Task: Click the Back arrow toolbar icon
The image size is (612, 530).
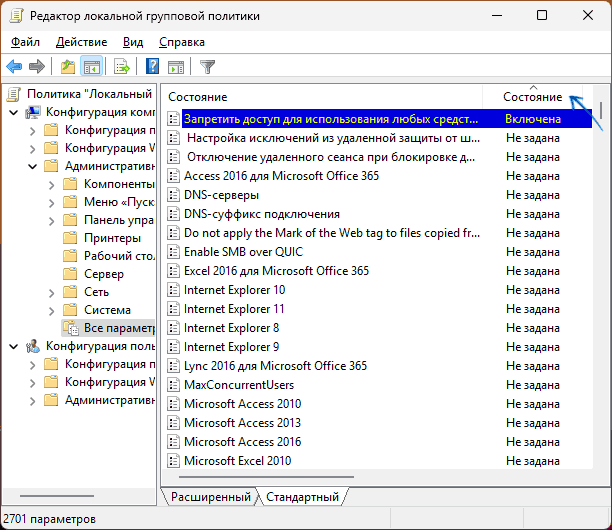Action: click(x=14, y=67)
